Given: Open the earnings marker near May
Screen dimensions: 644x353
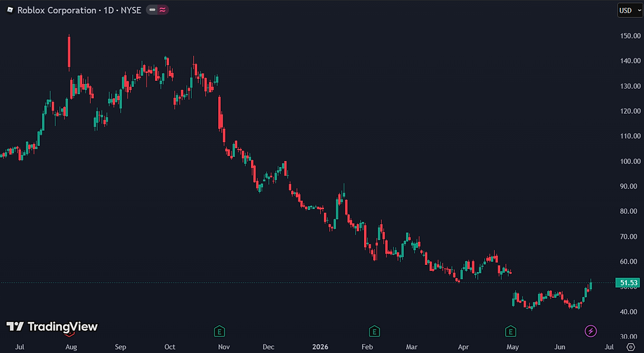Looking at the screenshot, I should coord(510,331).
